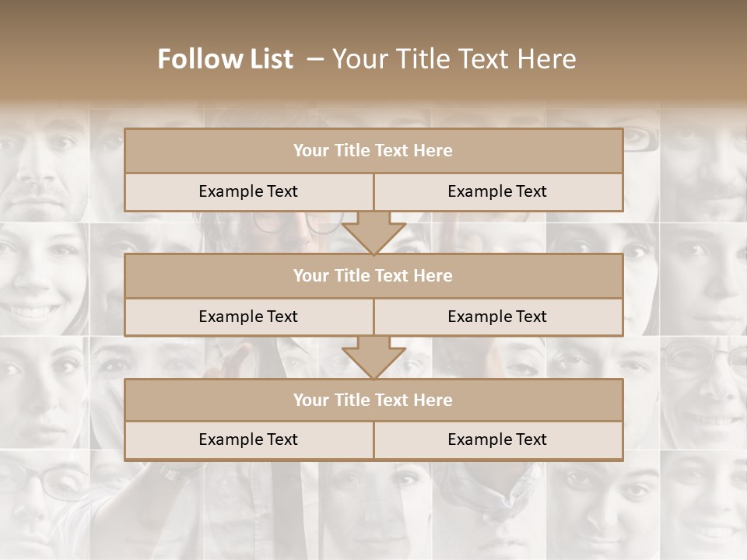Select the bold "Follow List" title text
Viewport: 747px width, 560px height.
[x=226, y=59]
